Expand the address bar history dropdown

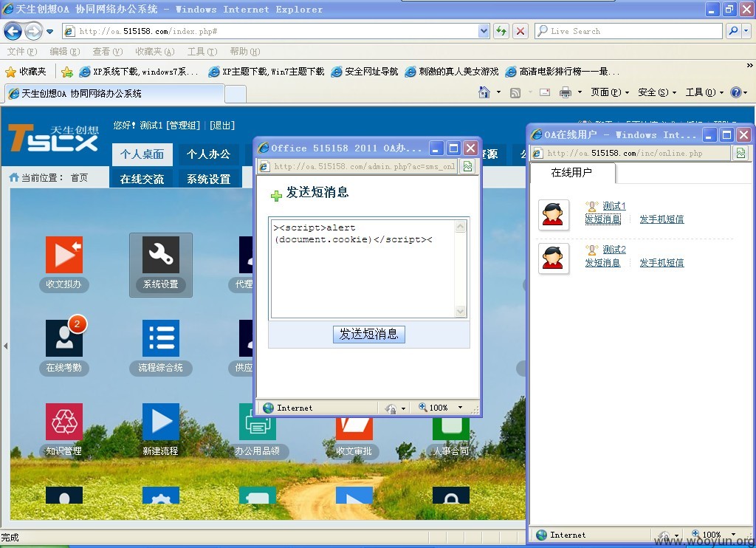[484, 31]
